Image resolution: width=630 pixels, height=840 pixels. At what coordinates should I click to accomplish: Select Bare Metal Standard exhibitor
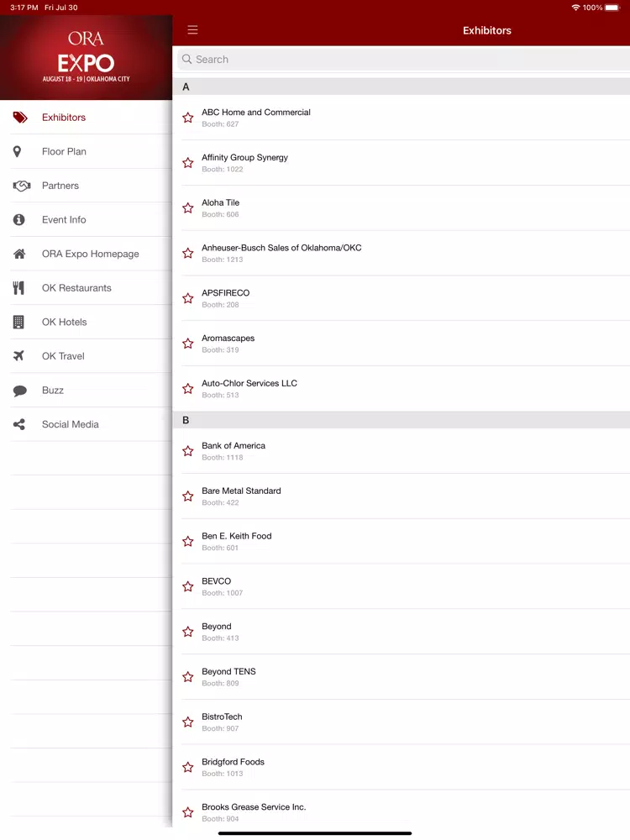(x=402, y=496)
